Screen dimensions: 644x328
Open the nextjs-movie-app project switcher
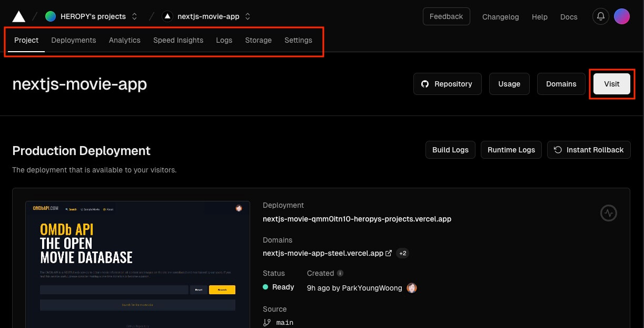tap(247, 16)
